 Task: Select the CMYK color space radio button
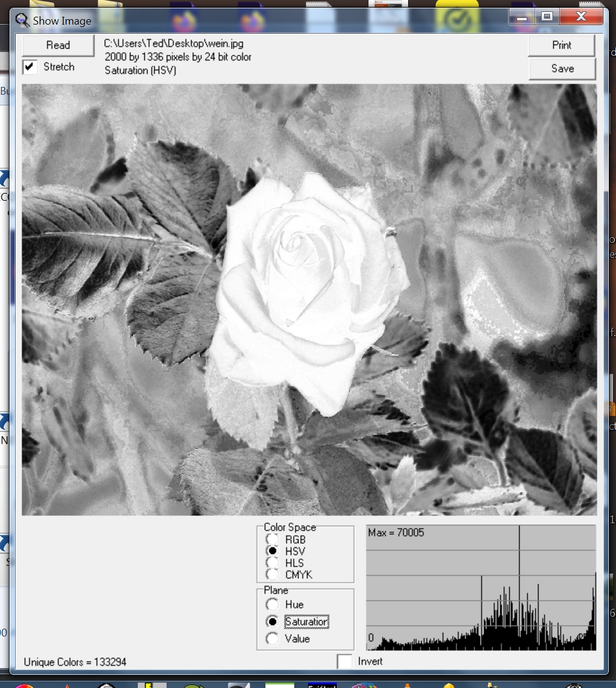coord(273,574)
